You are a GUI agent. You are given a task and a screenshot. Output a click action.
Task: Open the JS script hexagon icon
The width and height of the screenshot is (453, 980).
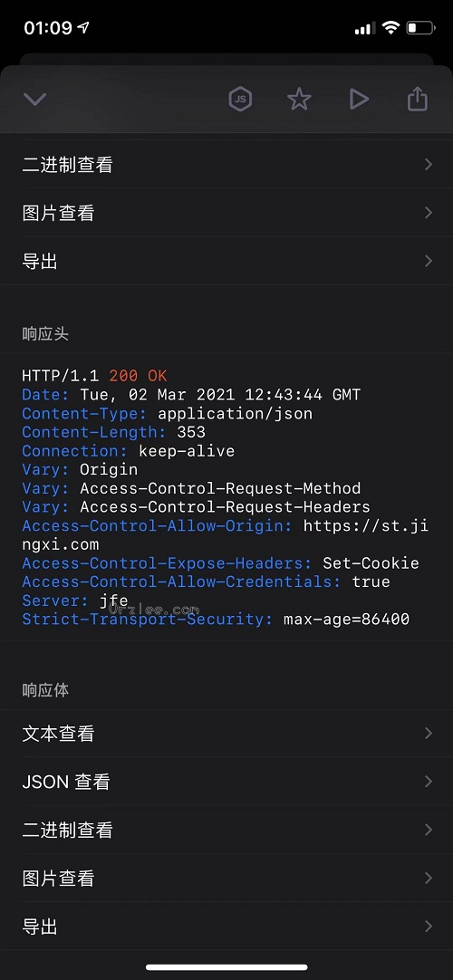(240, 99)
